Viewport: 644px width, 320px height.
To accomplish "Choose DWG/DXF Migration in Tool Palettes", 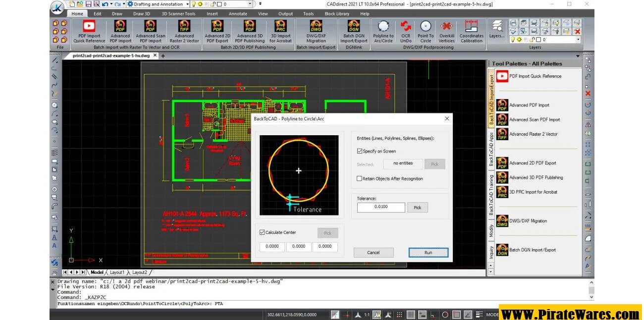I will pyautogui.click(x=522, y=221).
